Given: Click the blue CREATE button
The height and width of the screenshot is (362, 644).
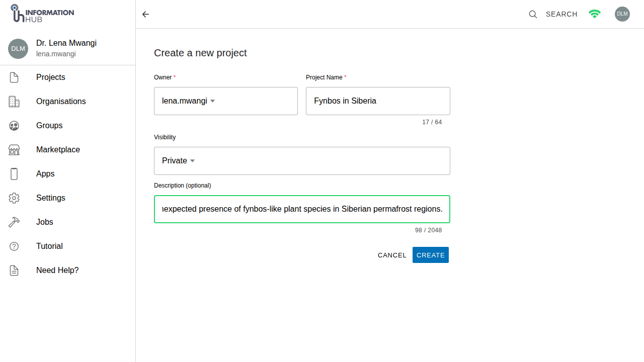Looking at the screenshot, I should tap(431, 255).
